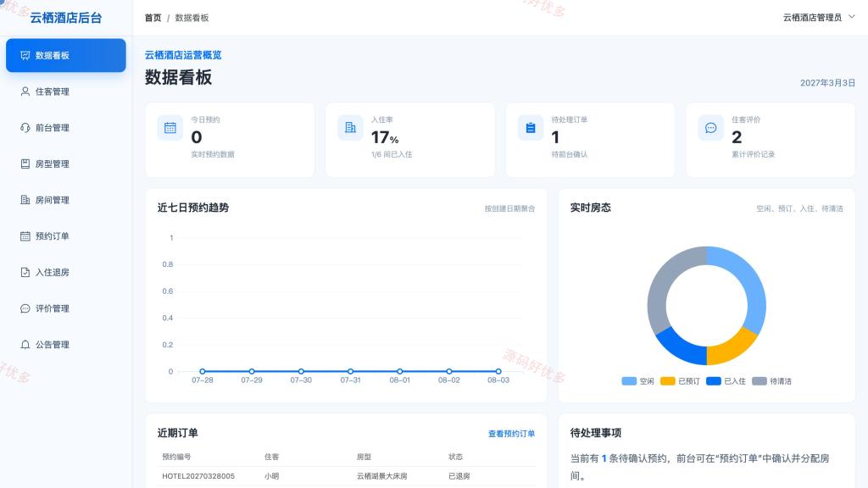Click the 07-28 data point on chart
Image resolution: width=868 pixels, height=488 pixels.
tap(203, 371)
